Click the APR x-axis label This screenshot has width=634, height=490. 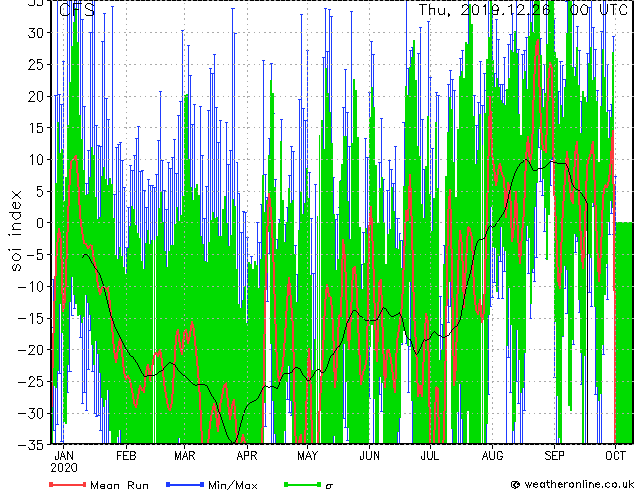tap(247, 456)
